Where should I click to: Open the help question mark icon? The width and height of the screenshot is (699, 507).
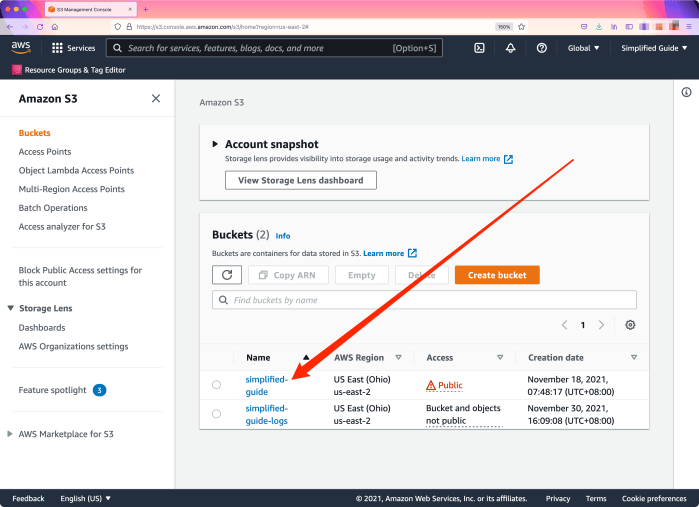pyautogui.click(x=542, y=48)
